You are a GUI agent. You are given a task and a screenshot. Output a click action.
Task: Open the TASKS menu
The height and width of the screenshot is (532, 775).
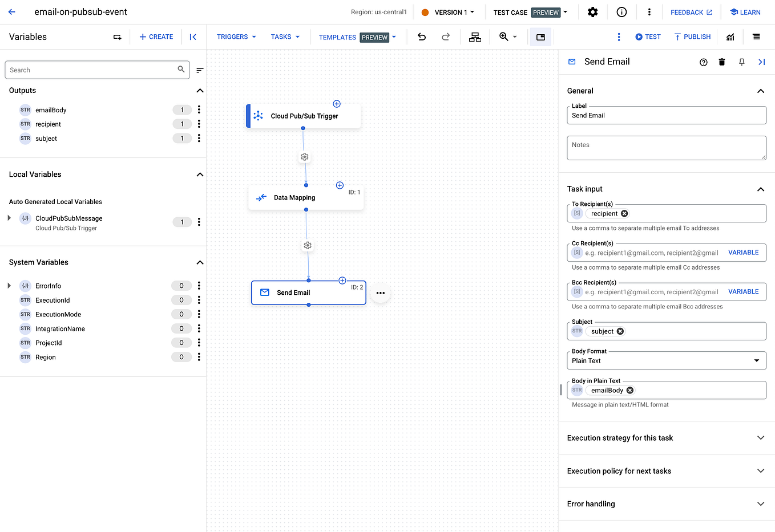(284, 36)
